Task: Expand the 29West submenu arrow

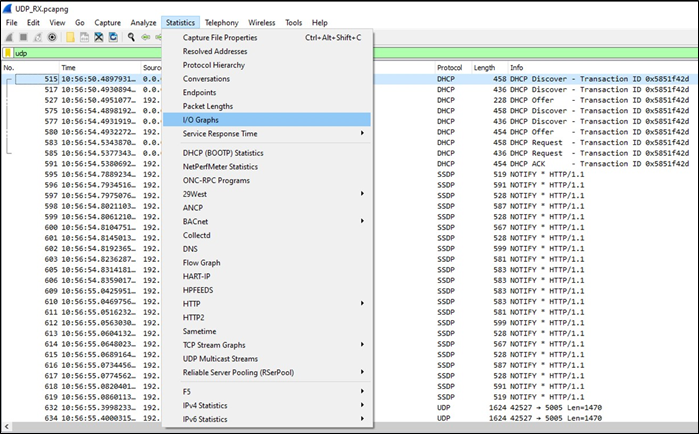Action: [362, 194]
